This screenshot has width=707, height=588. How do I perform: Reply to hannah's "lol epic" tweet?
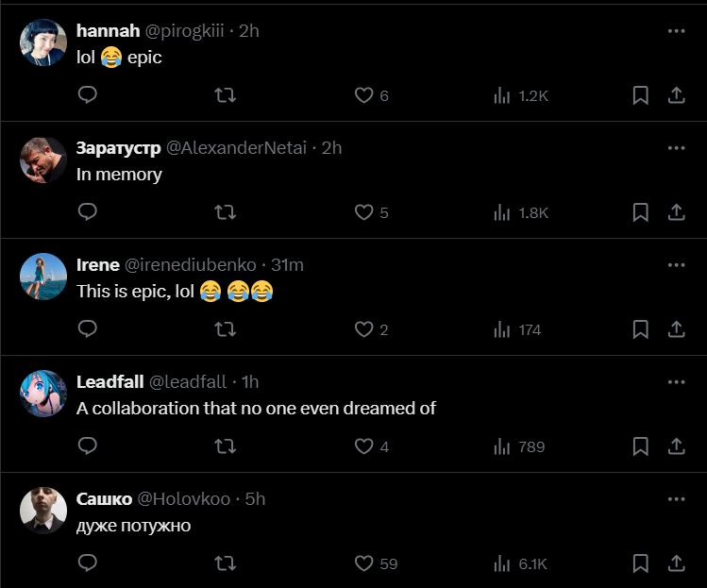click(87, 94)
